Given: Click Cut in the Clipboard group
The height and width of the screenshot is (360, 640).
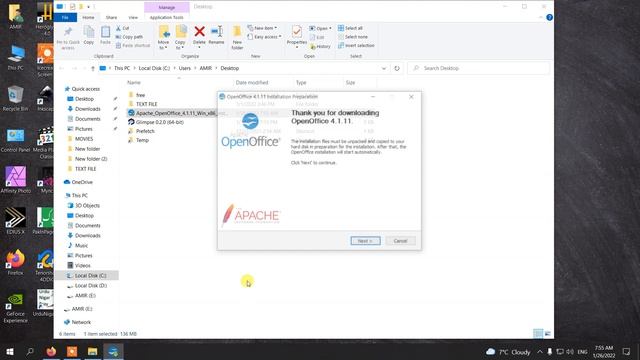Looking at the screenshot, I should pos(122,28).
